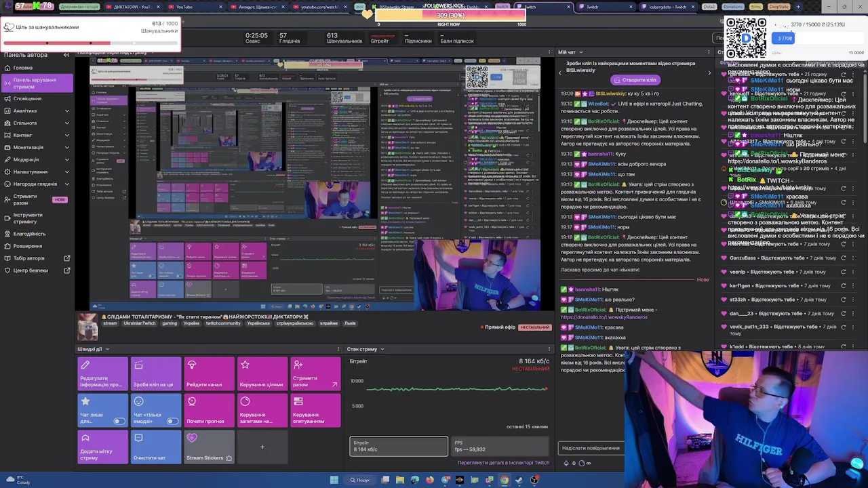Expand the Монетизація sidebar section
Screen dimensions: 868x488
click(x=66, y=147)
